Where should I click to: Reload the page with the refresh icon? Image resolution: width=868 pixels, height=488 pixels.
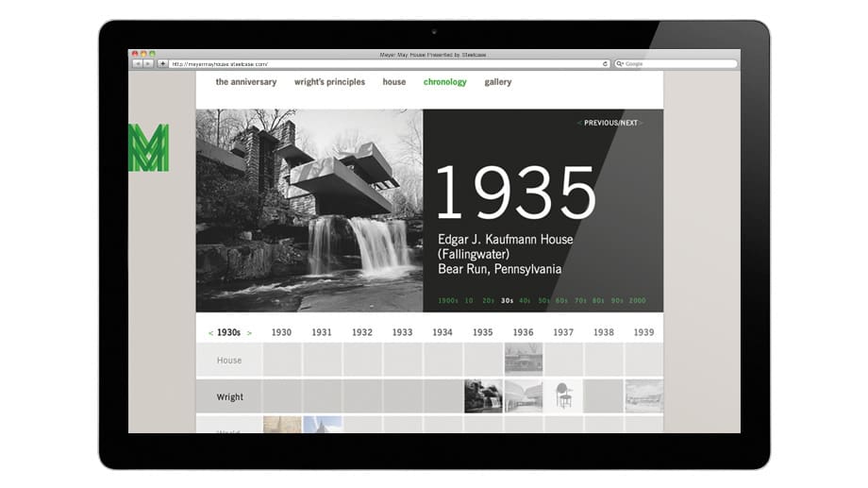point(605,64)
